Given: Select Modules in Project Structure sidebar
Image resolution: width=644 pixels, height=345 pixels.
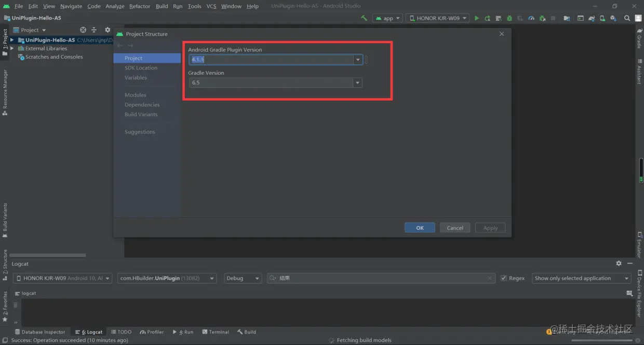Looking at the screenshot, I should (136, 95).
